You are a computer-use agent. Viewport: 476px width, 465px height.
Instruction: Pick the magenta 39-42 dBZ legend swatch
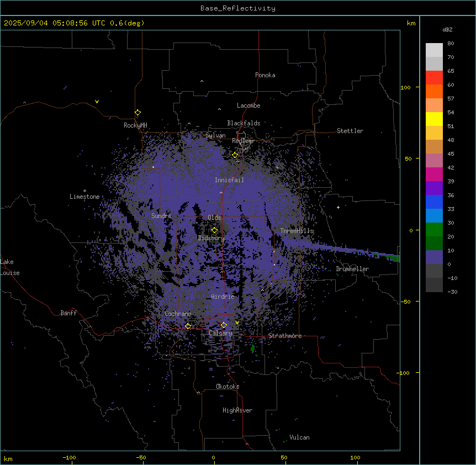[x=434, y=174]
